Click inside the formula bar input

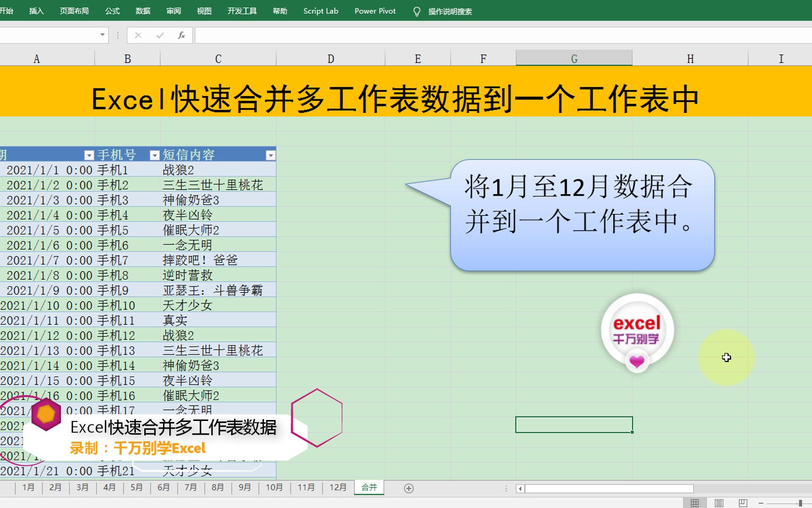503,35
